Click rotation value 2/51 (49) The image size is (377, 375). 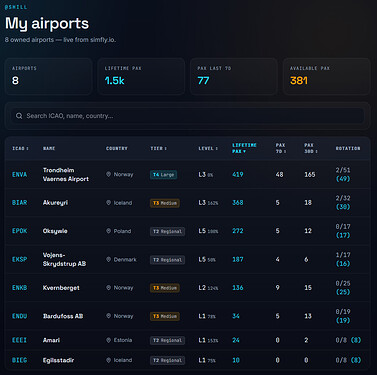[343, 174]
